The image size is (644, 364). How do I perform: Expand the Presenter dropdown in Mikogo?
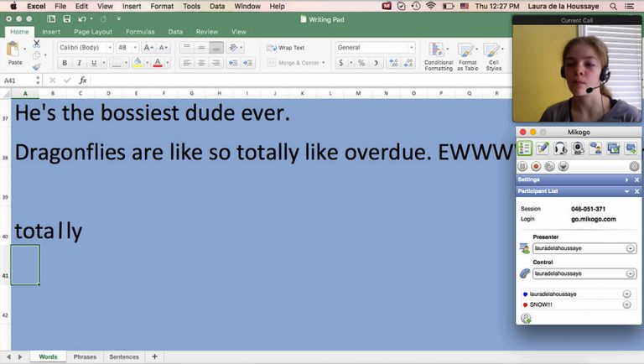point(631,248)
